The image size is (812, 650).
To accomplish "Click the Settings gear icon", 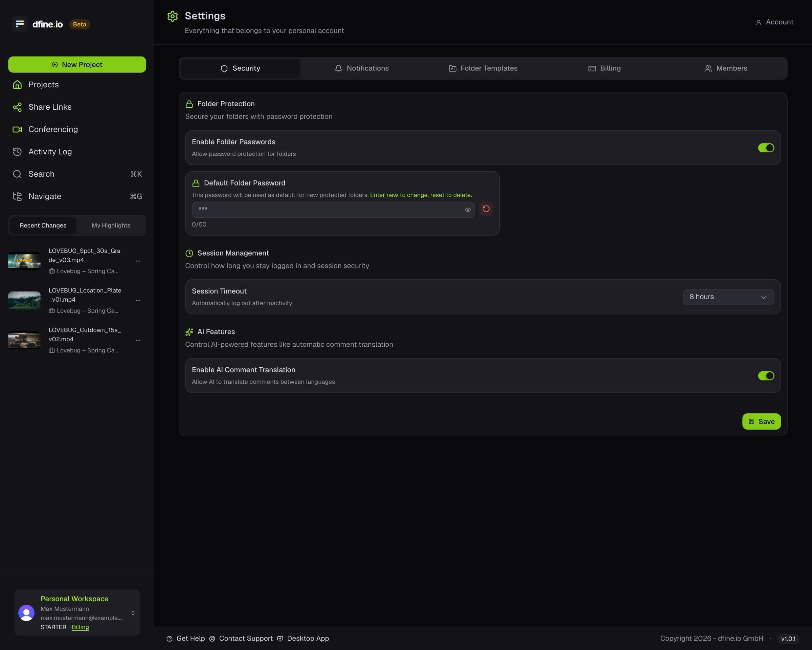I will click(x=173, y=16).
